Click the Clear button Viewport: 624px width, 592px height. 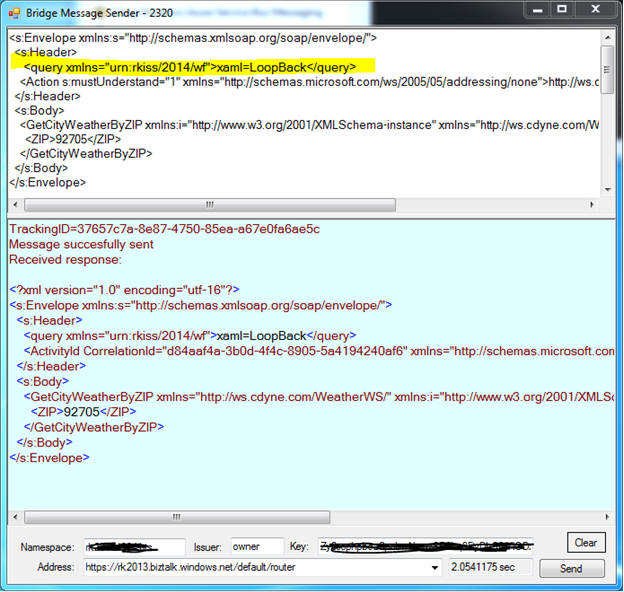pos(586,543)
